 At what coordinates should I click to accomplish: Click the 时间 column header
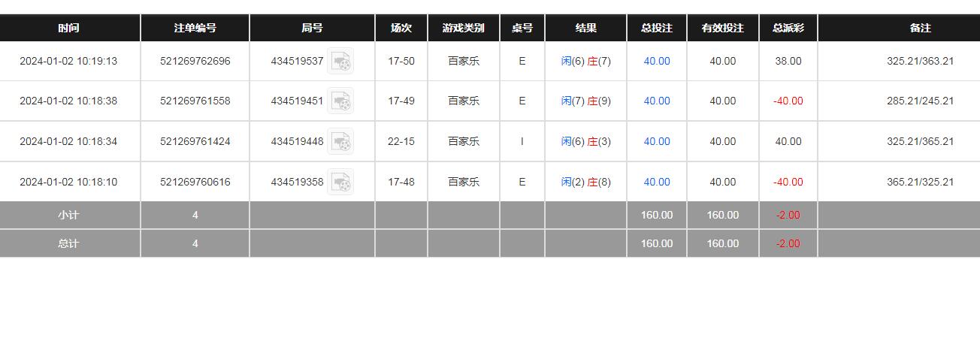point(68,28)
